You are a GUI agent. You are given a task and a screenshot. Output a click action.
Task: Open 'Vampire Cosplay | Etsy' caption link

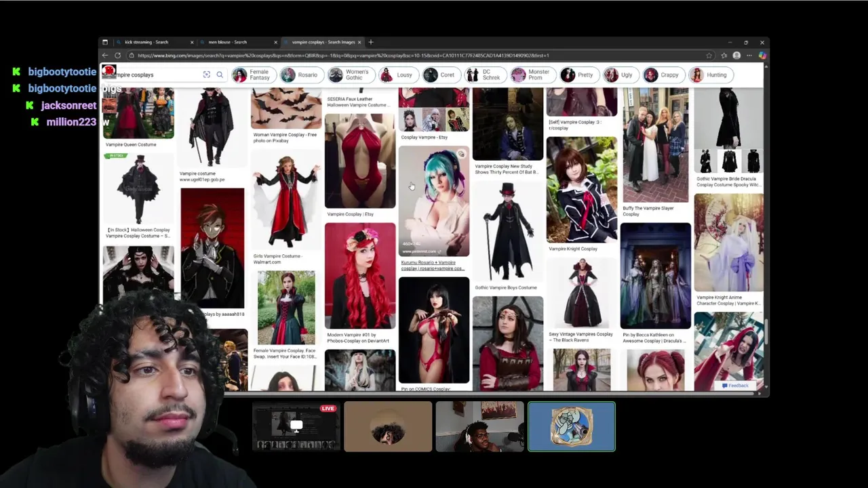[x=350, y=214]
